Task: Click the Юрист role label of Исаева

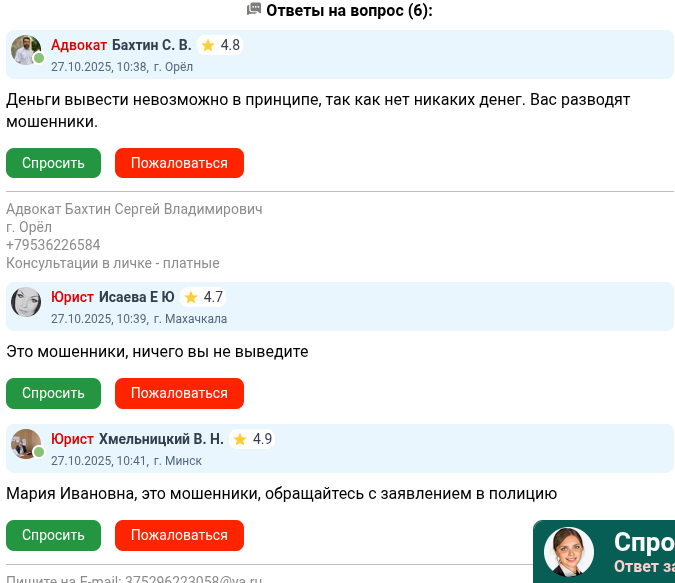Action: tap(72, 297)
